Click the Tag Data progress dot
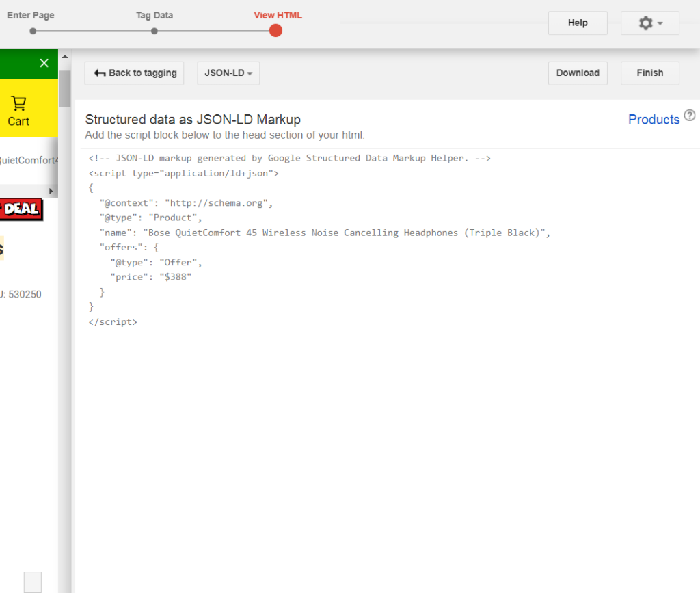 click(154, 31)
